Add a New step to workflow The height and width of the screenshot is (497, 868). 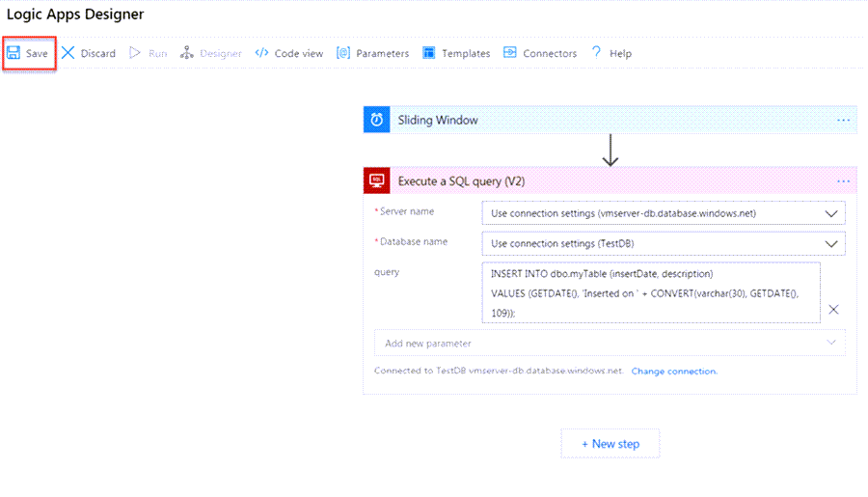click(x=610, y=444)
